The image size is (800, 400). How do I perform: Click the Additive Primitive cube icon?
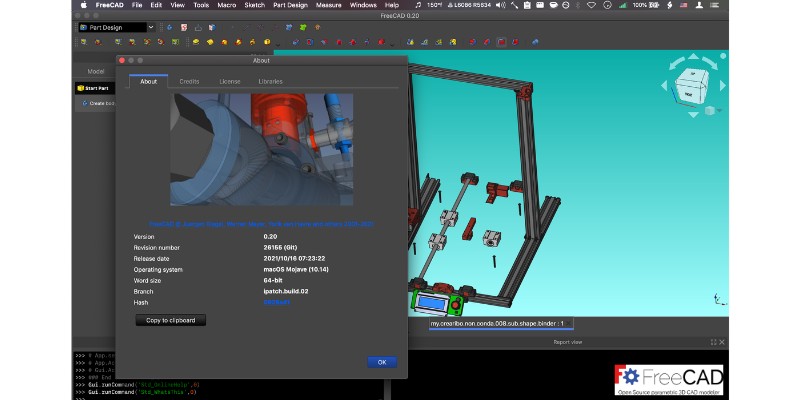coord(267,42)
